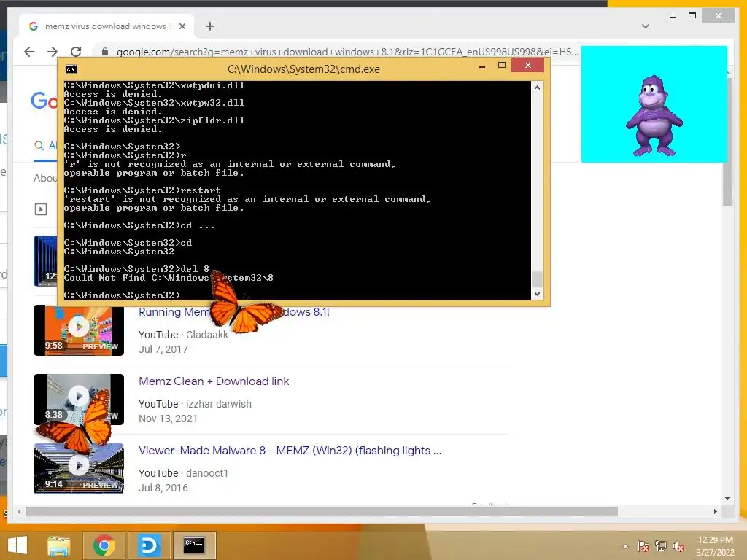Focus the google.com address bar URL
Viewport: 747px width, 560px height.
(347, 52)
